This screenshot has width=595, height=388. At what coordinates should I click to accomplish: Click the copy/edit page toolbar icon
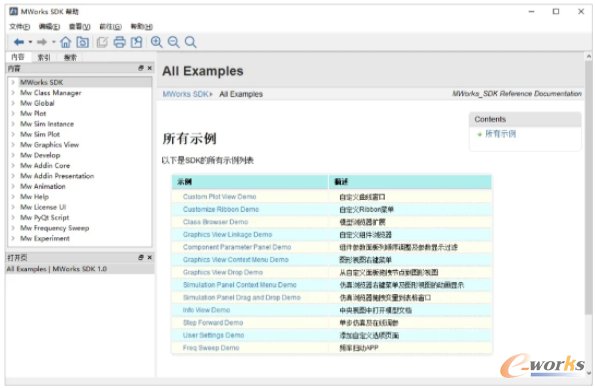102,42
